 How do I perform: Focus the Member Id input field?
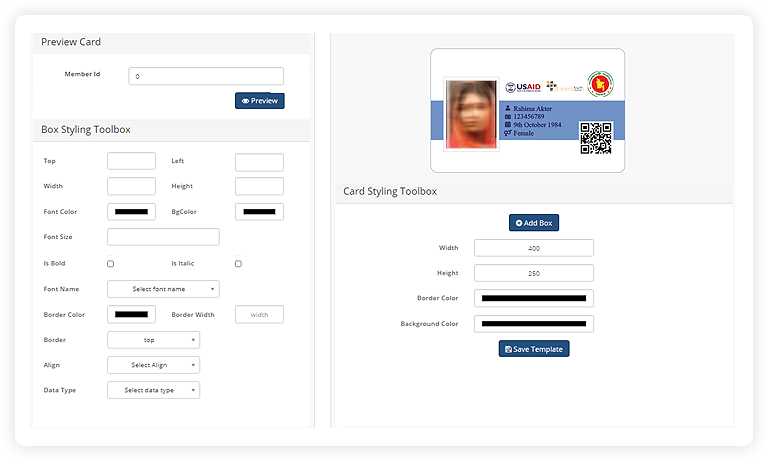[x=206, y=76]
